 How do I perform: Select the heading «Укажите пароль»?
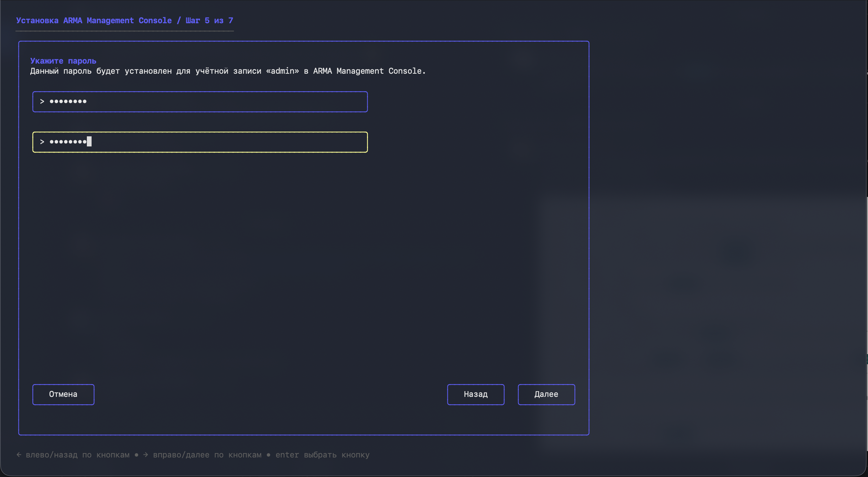[63, 61]
